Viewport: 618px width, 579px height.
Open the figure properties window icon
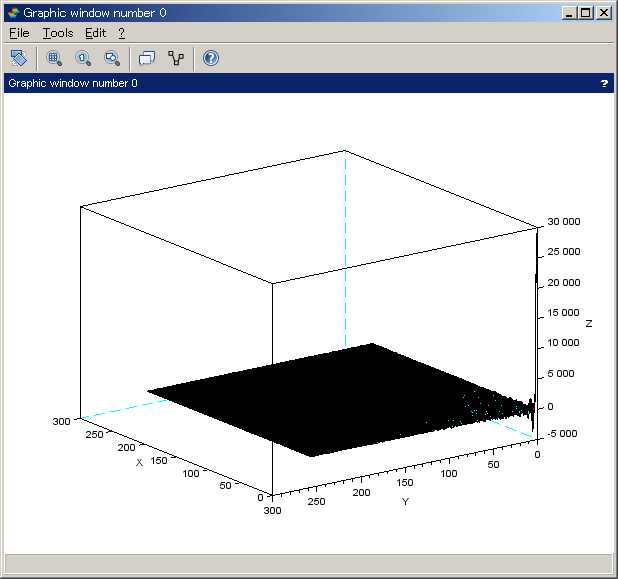pyautogui.click(x=147, y=58)
